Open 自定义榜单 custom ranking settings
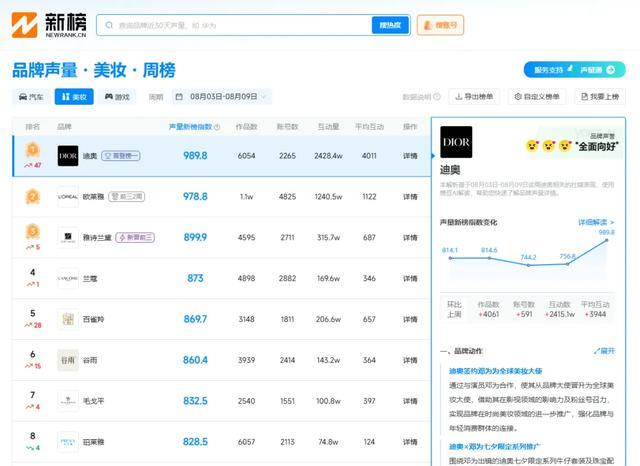640x466 pixels. click(x=536, y=97)
